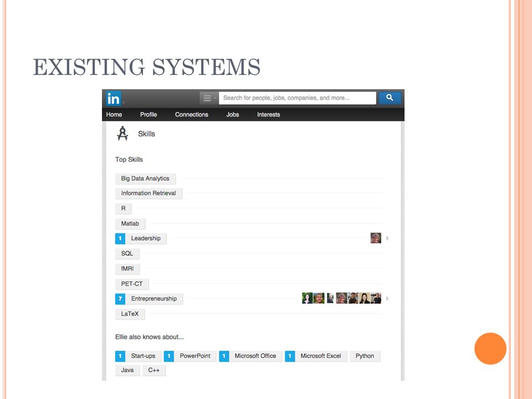Click the Microsoft Office endorsement count badge
The image size is (532, 399).
pos(224,356)
